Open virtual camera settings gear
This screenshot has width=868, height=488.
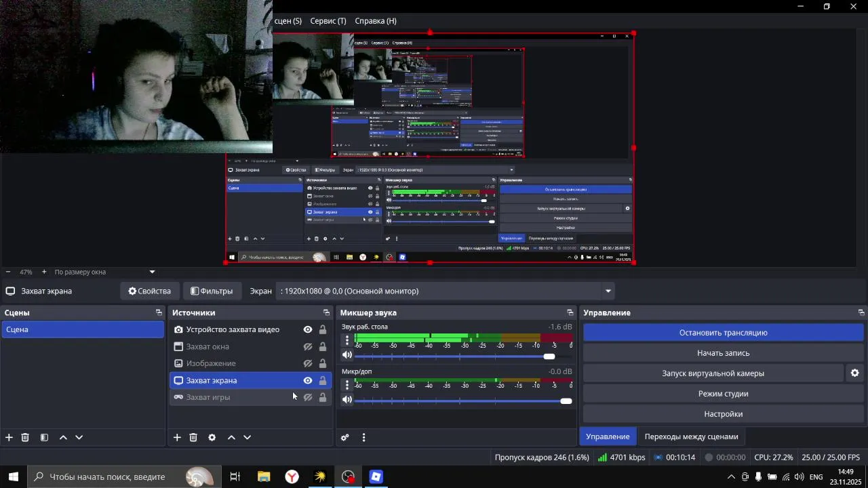pyautogui.click(x=854, y=373)
